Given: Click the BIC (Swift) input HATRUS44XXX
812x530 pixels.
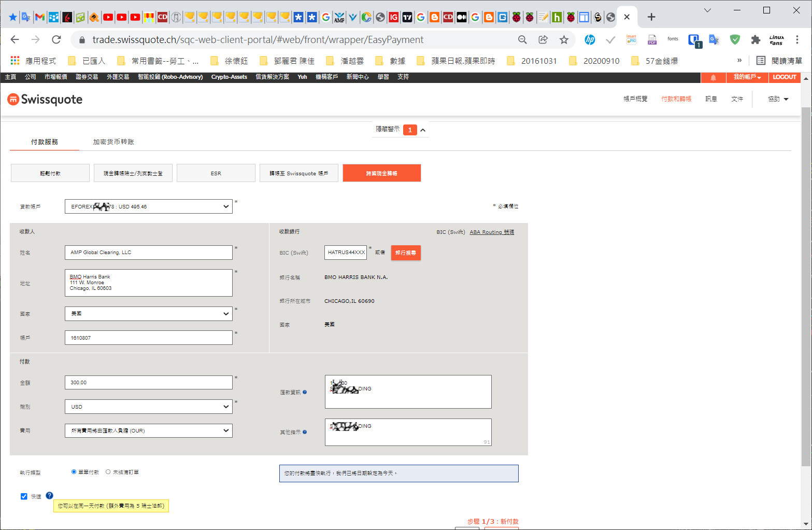Looking at the screenshot, I should pyautogui.click(x=346, y=253).
